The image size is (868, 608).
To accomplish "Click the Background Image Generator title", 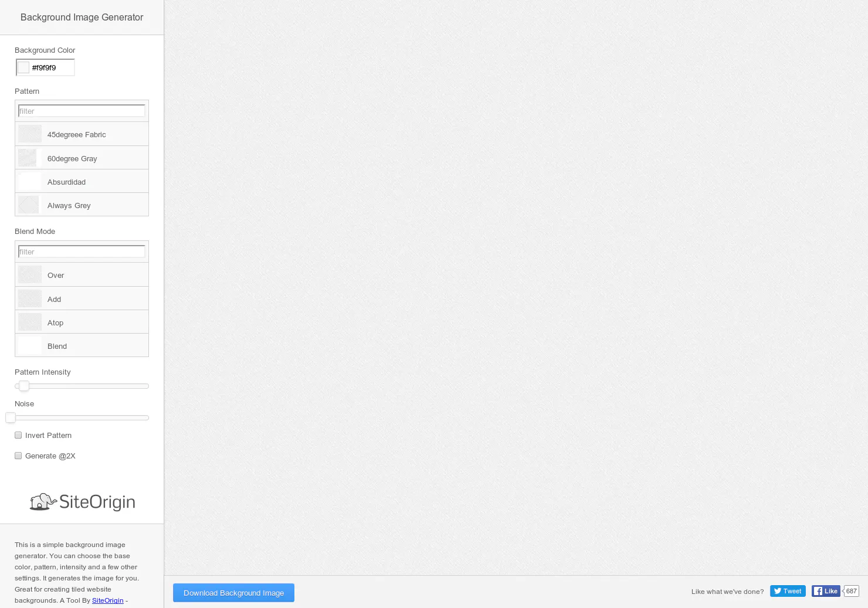I will [82, 17].
